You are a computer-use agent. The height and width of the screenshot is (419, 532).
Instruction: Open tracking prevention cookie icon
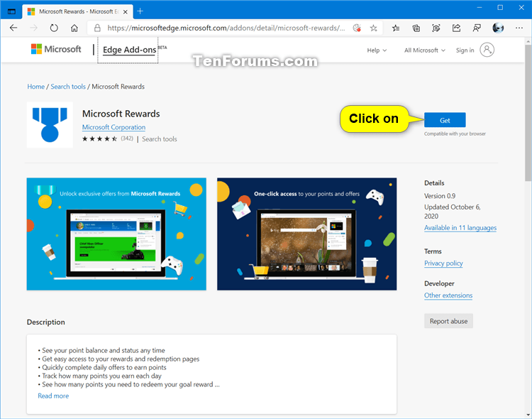coord(357,28)
